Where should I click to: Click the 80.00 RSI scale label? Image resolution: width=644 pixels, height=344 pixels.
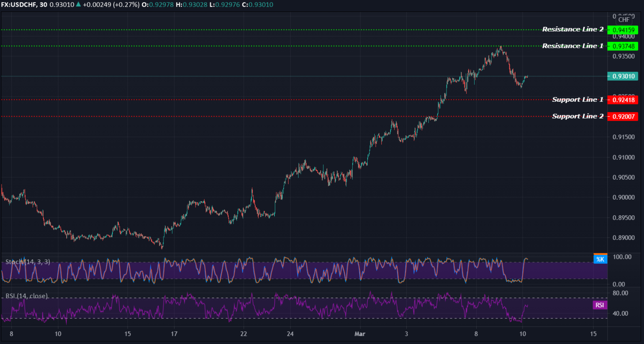pyautogui.click(x=620, y=293)
